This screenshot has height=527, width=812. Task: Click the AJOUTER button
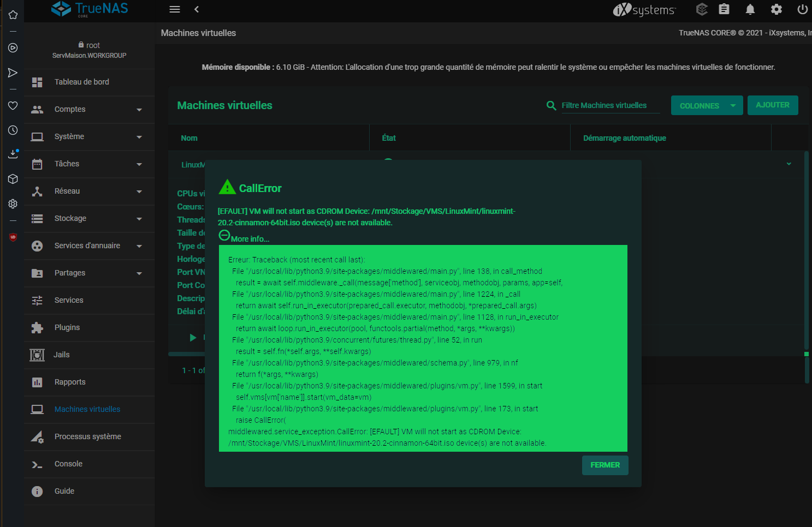click(x=773, y=105)
